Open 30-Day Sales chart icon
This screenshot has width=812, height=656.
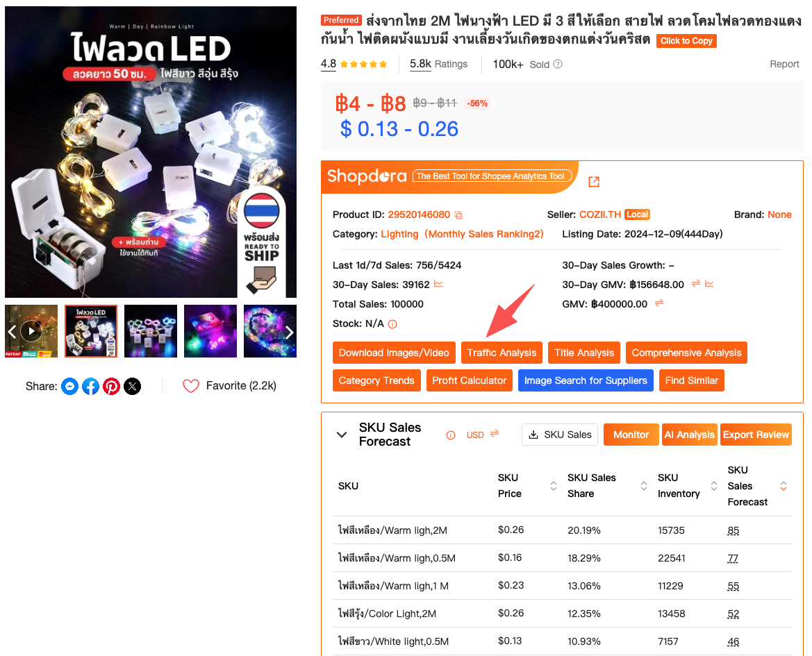point(438,284)
